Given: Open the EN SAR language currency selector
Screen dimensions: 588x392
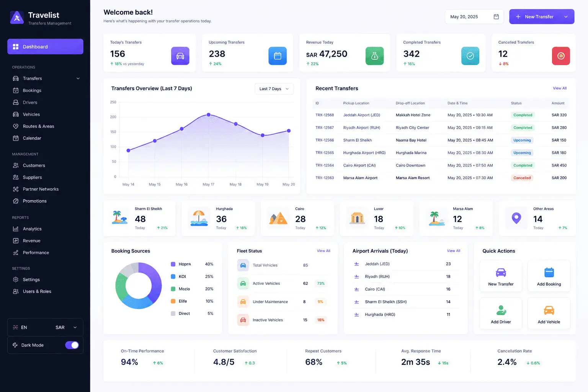Looking at the screenshot, I should [x=45, y=327].
